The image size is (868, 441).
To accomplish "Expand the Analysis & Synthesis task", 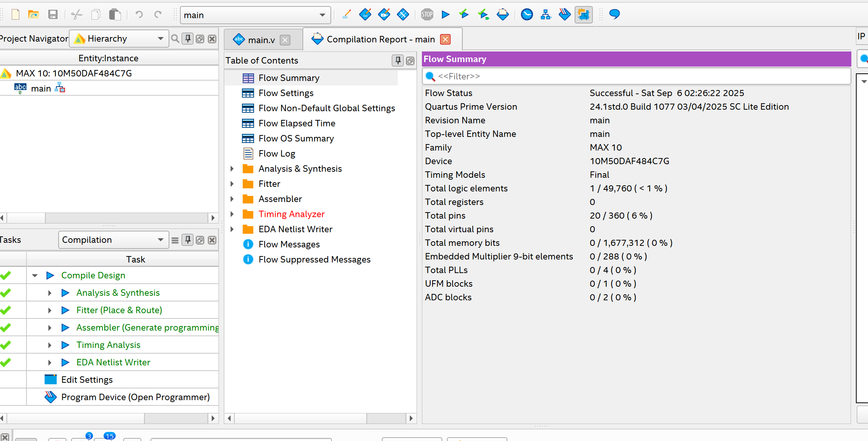I will click(50, 293).
